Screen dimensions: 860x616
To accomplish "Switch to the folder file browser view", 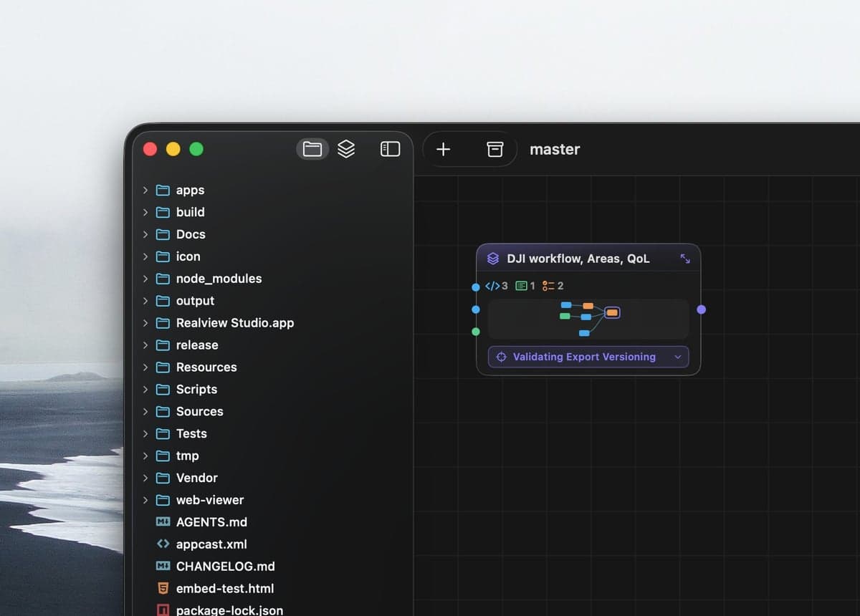I will [312, 149].
